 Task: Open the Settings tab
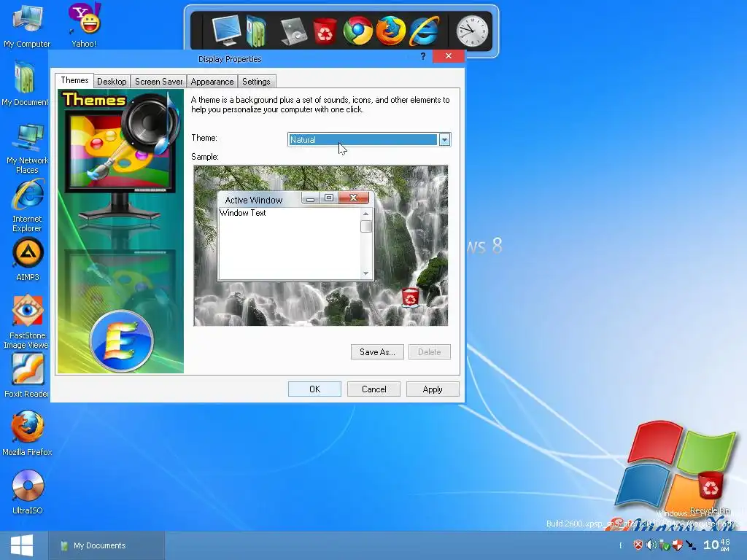click(x=256, y=82)
